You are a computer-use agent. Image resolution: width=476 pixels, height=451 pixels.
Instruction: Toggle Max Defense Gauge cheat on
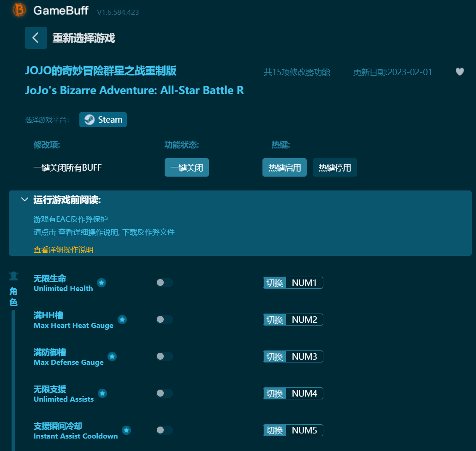click(x=164, y=356)
